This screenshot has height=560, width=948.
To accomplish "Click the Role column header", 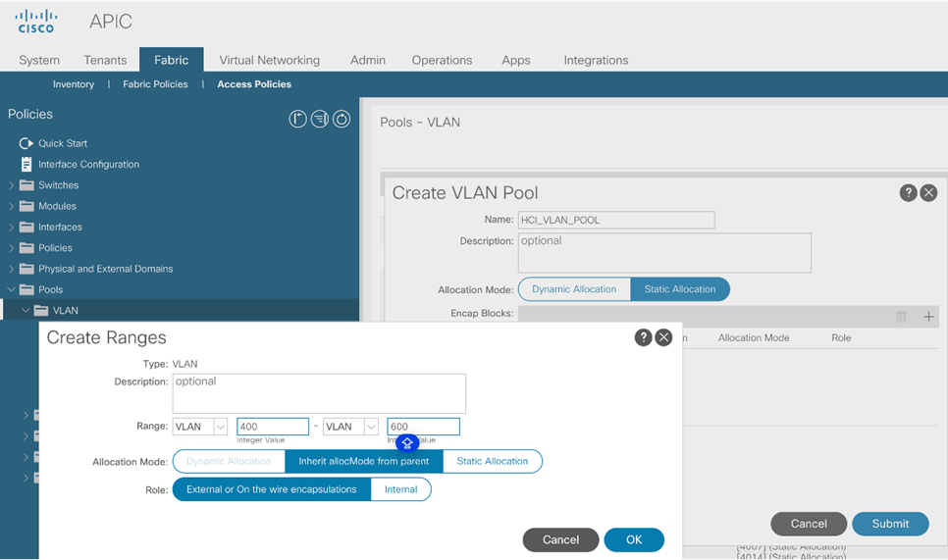I will (841, 337).
